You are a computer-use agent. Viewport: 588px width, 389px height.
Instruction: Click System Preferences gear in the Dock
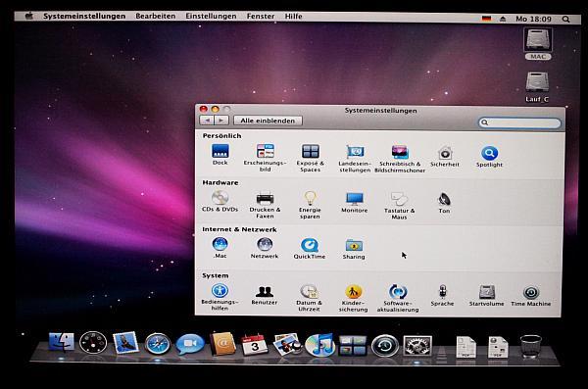[417, 346]
